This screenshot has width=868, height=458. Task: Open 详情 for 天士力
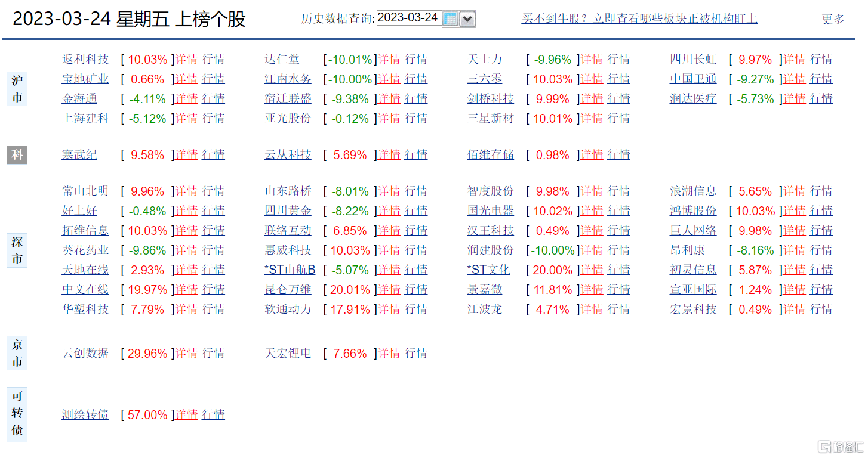[x=592, y=60]
